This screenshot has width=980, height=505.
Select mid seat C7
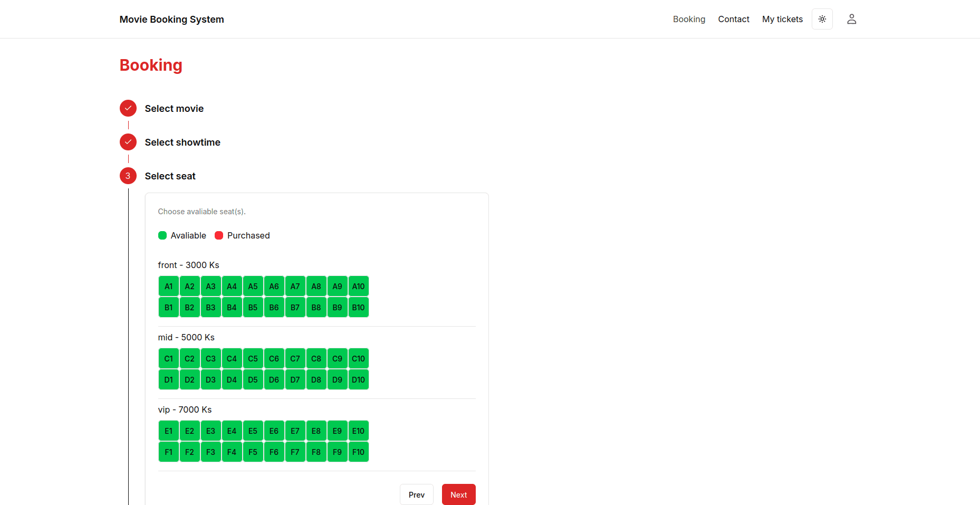[x=295, y=358]
